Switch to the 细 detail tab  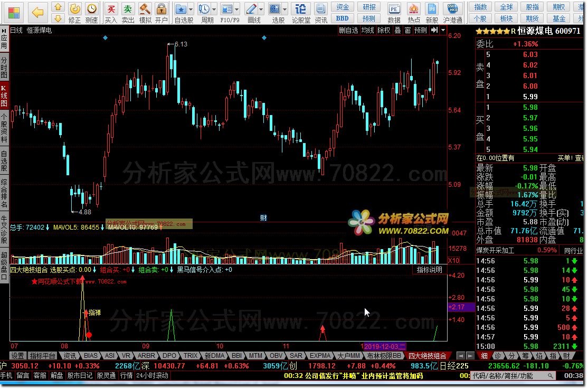click(x=484, y=356)
